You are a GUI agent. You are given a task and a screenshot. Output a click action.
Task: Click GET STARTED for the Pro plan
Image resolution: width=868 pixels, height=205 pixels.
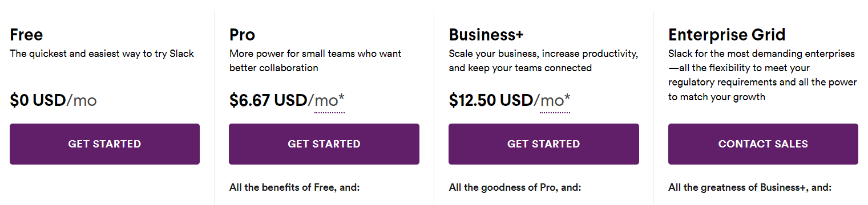tap(324, 144)
